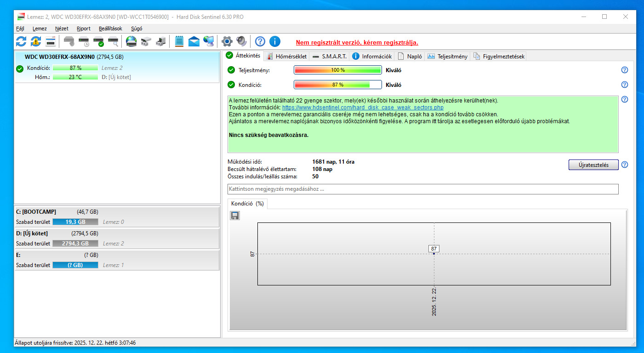Click the disk with clock toolbar icon

point(84,42)
